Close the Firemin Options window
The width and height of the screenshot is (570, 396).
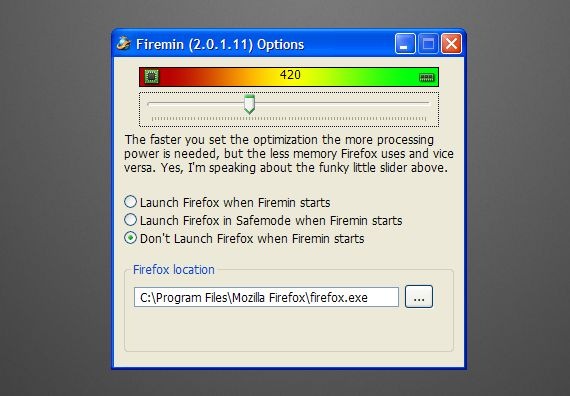451,44
